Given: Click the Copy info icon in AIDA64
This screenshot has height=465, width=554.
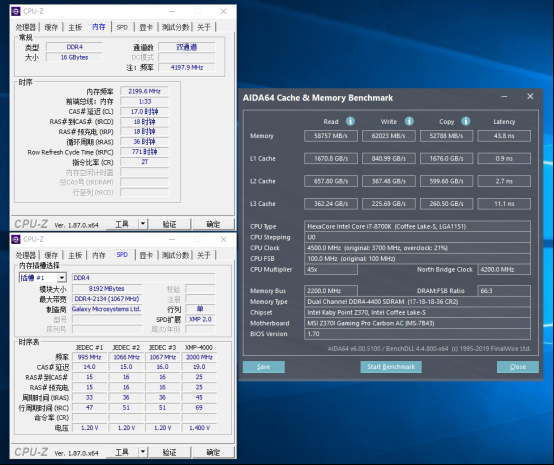Looking at the screenshot, I should (x=466, y=121).
